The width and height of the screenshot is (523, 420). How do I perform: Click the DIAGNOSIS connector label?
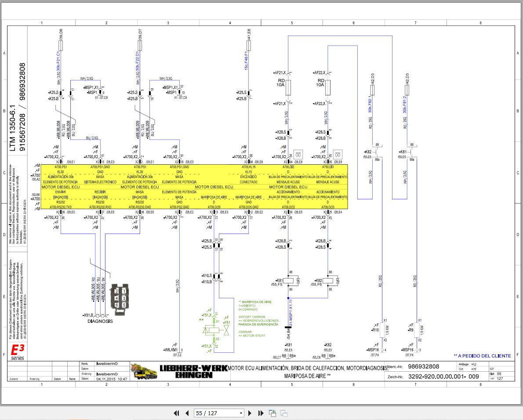pos(100,321)
